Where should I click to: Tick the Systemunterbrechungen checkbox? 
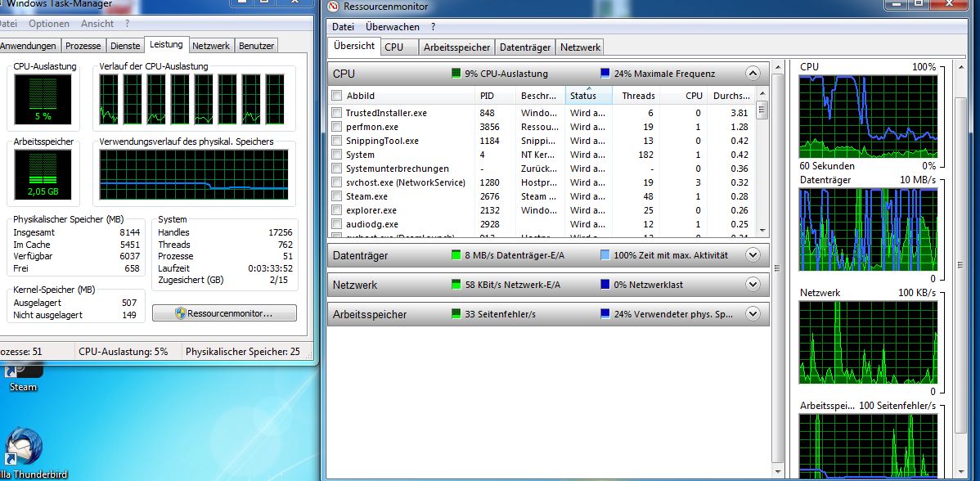336,169
